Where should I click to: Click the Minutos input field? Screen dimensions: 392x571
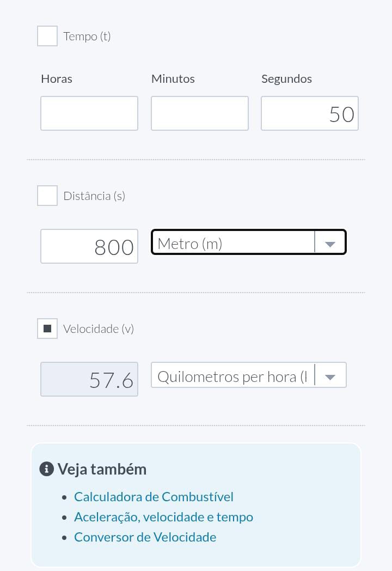(x=200, y=113)
